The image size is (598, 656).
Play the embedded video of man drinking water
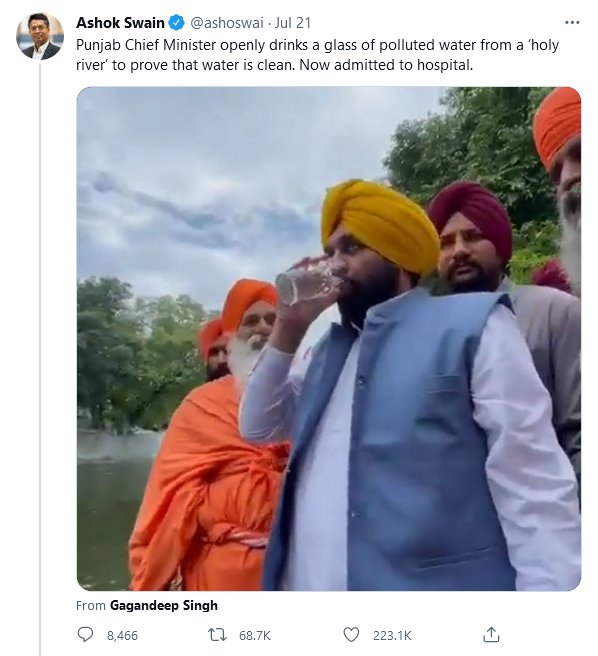(x=329, y=339)
